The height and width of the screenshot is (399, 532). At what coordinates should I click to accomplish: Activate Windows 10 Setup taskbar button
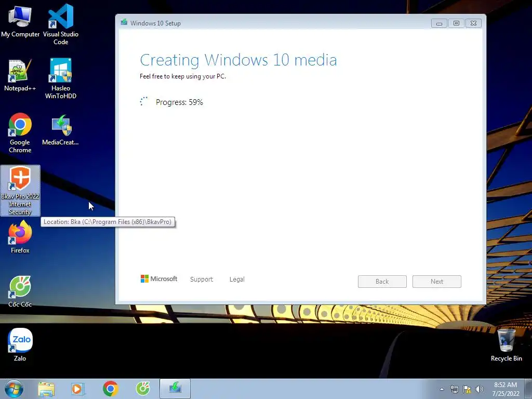pyautogui.click(x=175, y=389)
